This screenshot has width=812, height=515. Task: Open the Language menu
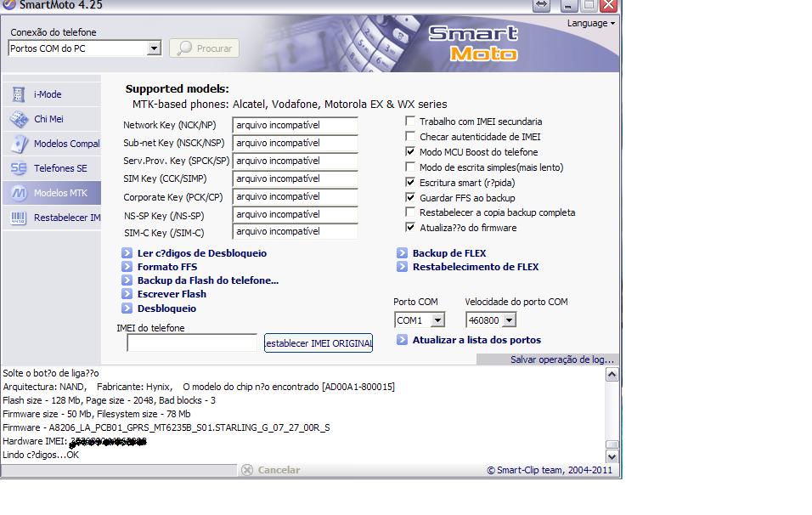tap(590, 23)
